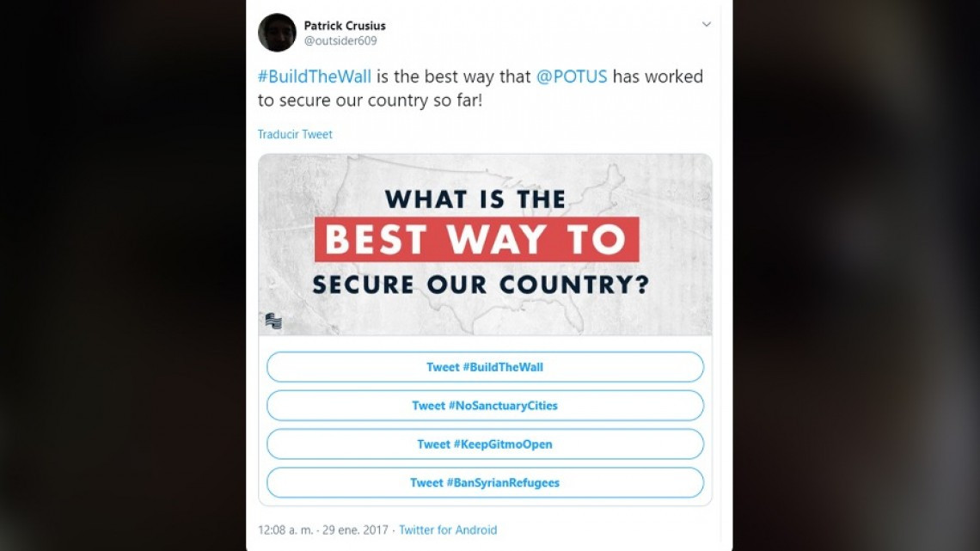This screenshot has width=980, height=551.
Task: Click Traducir Tweet to translate
Action: point(295,134)
